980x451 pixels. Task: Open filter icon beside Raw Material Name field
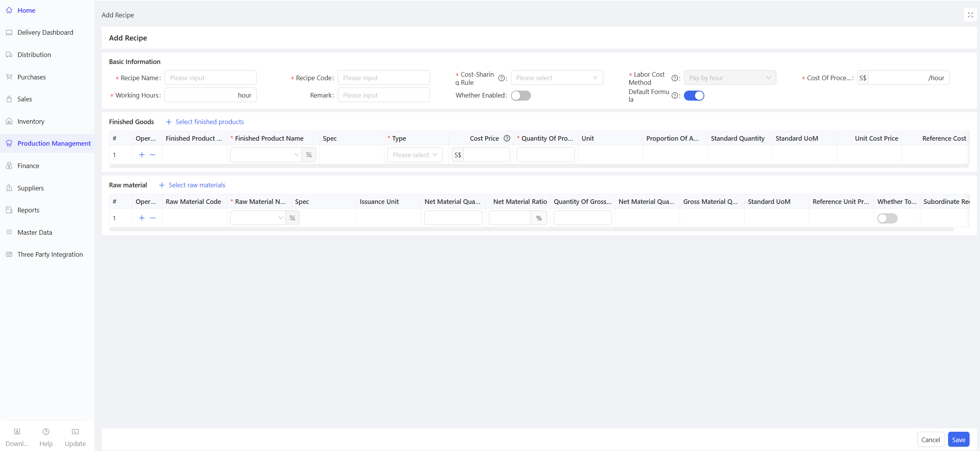coord(292,218)
